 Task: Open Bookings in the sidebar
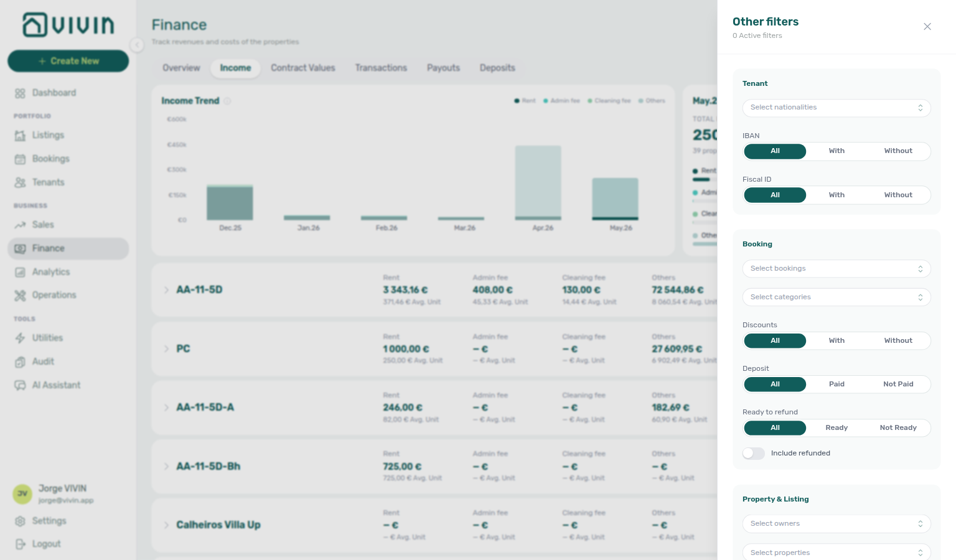point(68,159)
